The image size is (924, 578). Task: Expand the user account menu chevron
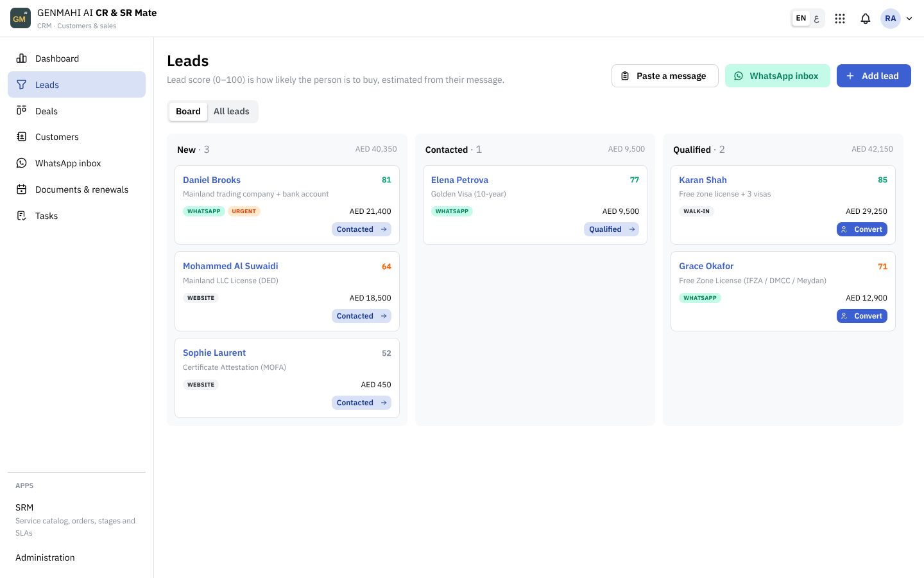coord(909,19)
